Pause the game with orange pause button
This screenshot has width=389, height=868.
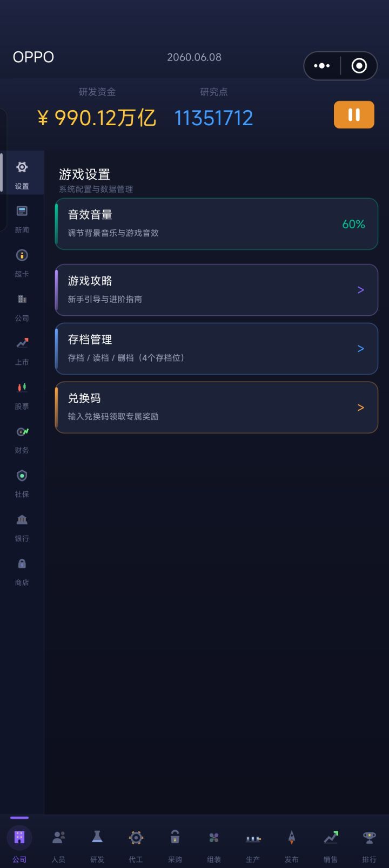354,114
